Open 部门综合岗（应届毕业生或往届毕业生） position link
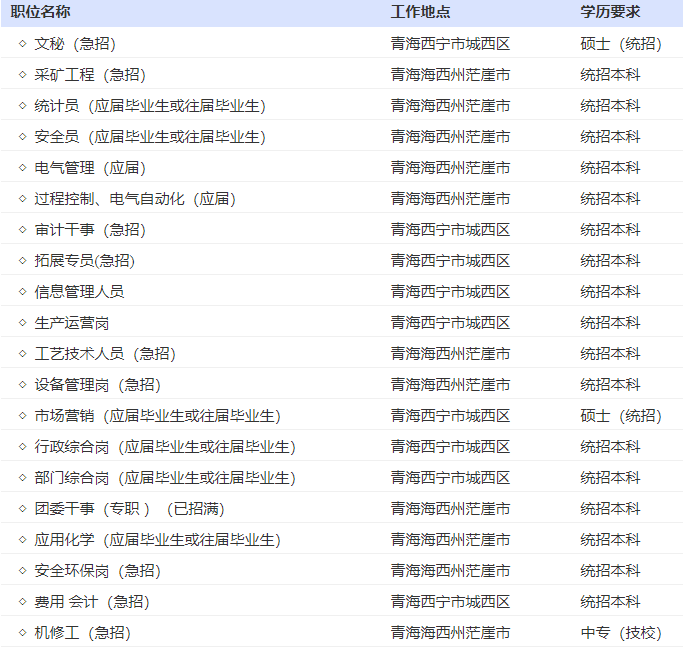Image resolution: width=683 pixels, height=649 pixels. coord(165,478)
